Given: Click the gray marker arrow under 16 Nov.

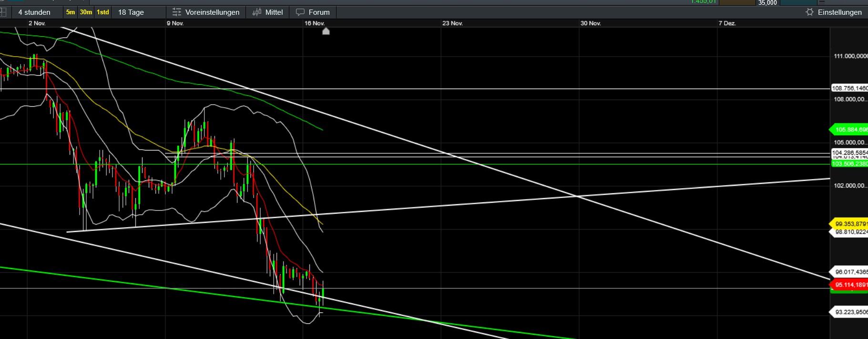Looking at the screenshot, I should (326, 31).
